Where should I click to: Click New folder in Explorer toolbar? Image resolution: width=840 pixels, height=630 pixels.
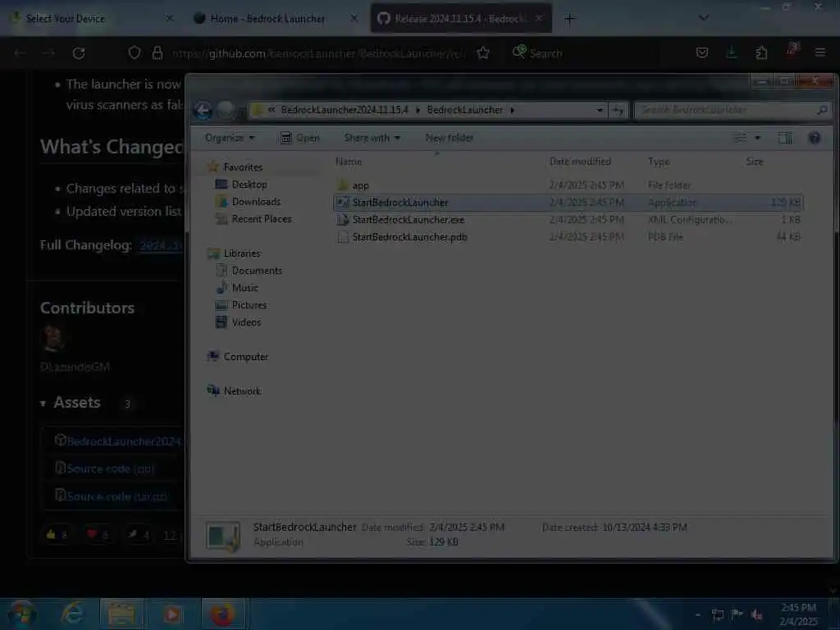tap(449, 138)
